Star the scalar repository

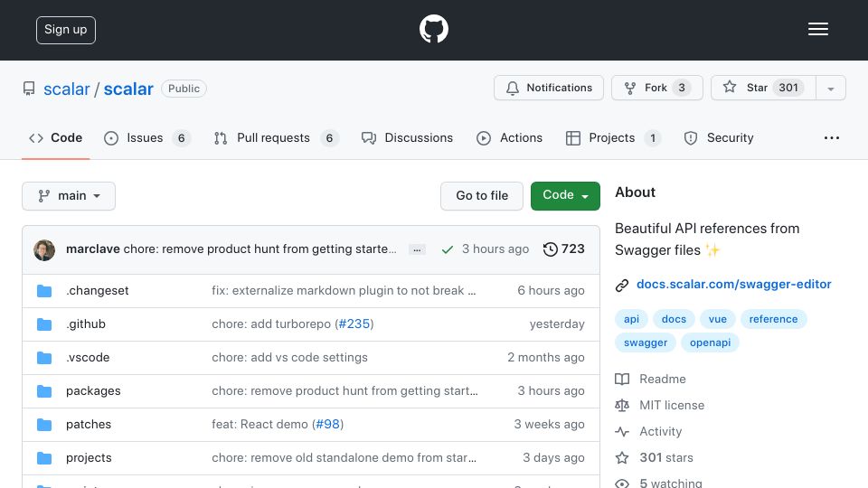tap(763, 88)
